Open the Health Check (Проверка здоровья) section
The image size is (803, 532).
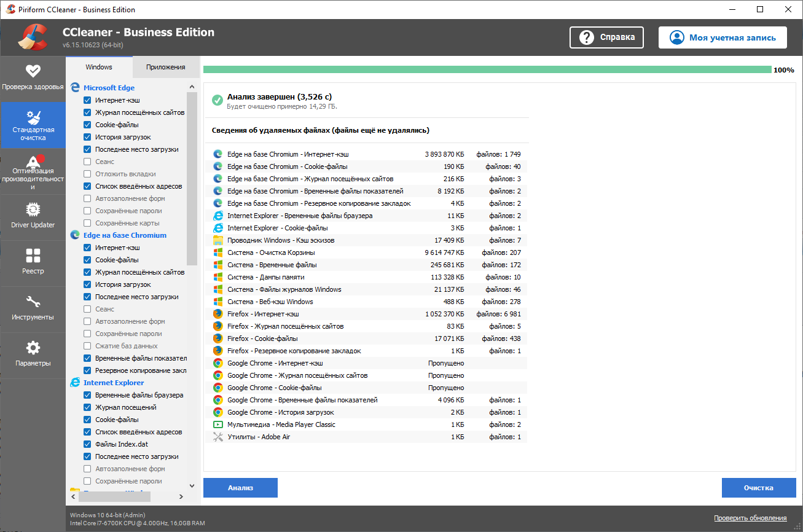[x=33, y=78]
